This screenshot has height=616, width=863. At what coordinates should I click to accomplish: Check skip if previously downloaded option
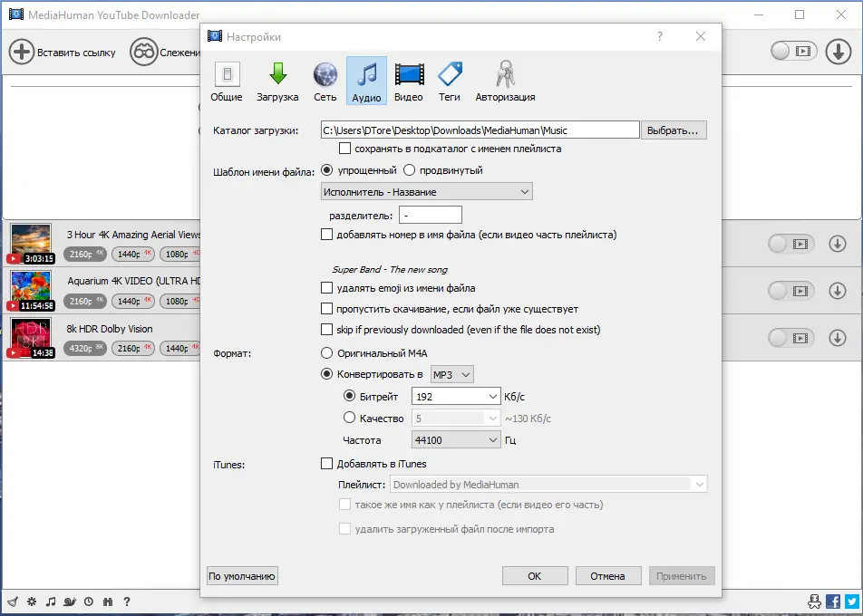tap(327, 330)
